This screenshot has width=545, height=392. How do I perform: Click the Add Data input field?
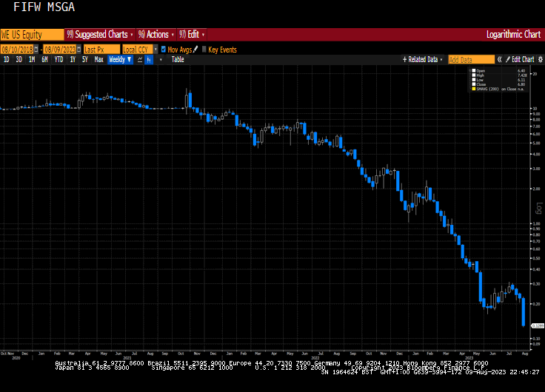471,59
